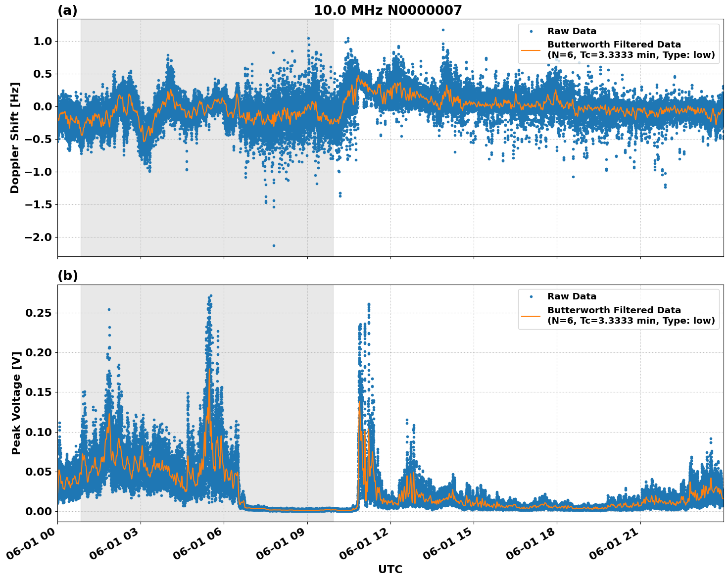This screenshot has height=580, width=728.
Task: Click the orange Butterworth line in top legend
Action: [531, 49]
